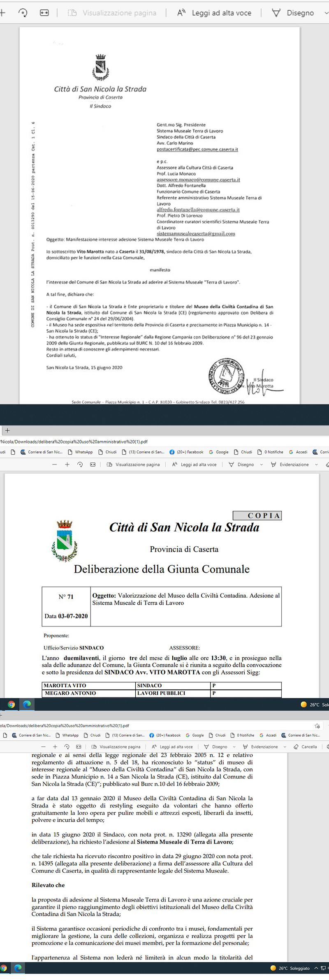Click the address bar above the Deliberazione title page

coord(164,441)
